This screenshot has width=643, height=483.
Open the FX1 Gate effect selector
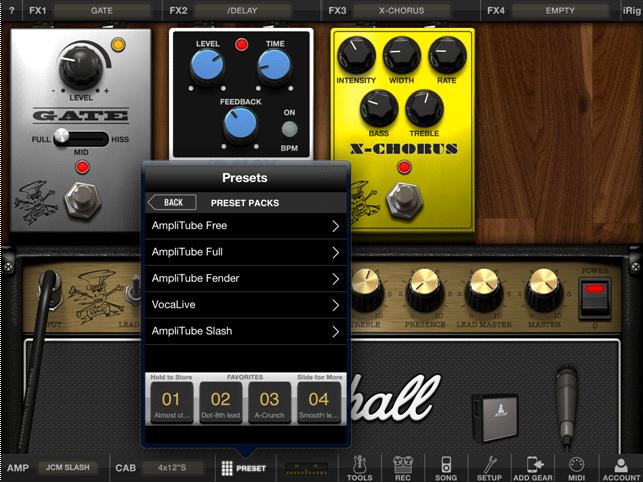click(102, 11)
